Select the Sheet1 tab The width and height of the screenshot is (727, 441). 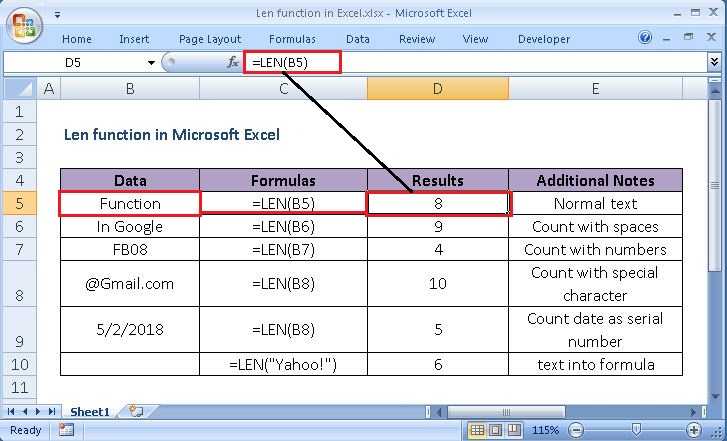click(x=89, y=412)
